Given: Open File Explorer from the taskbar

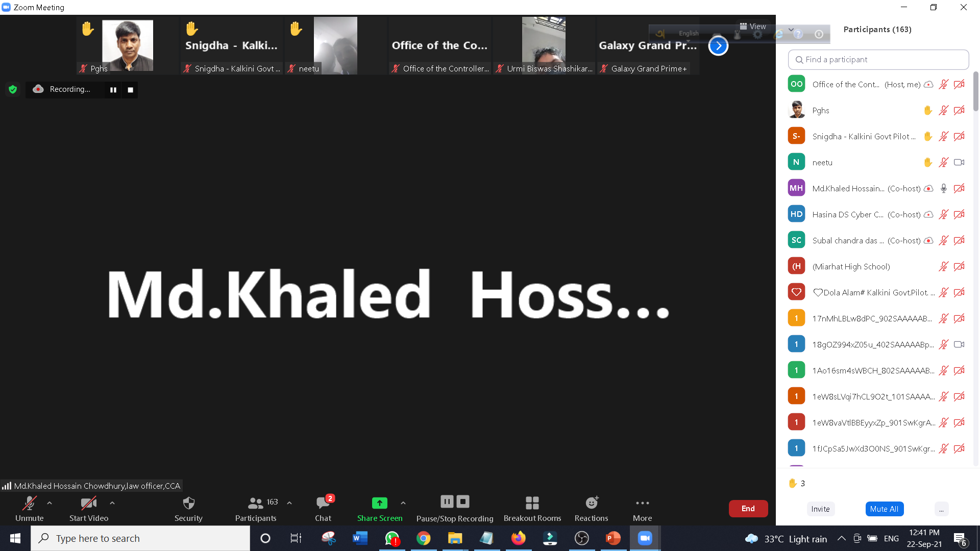Looking at the screenshot, I should [455, 538].
